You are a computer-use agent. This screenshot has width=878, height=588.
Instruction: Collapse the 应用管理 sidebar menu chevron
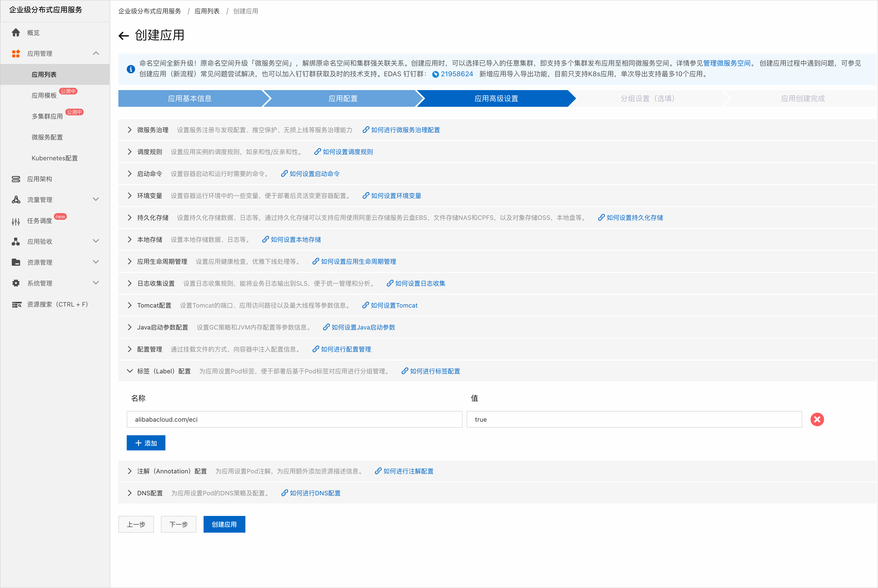click(x=96, y=53)
